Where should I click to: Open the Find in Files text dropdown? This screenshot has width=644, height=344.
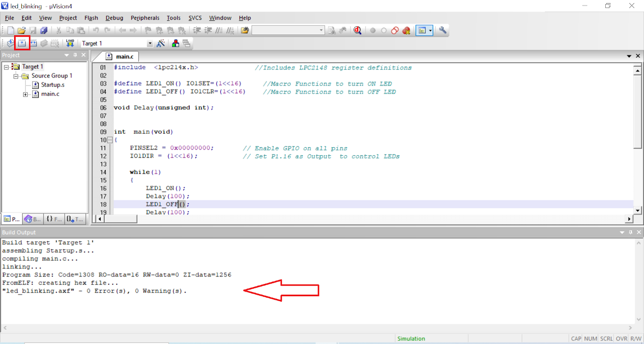(x=322, y=30)
